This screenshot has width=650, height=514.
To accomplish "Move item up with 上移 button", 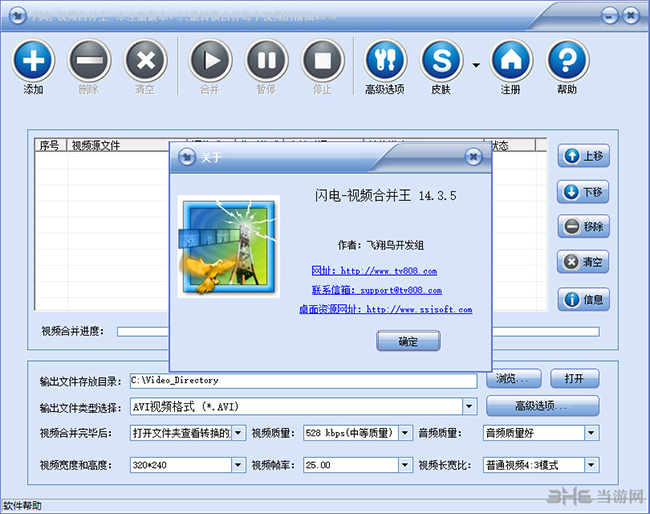I will pyautogui.click(x=584, y=156).
